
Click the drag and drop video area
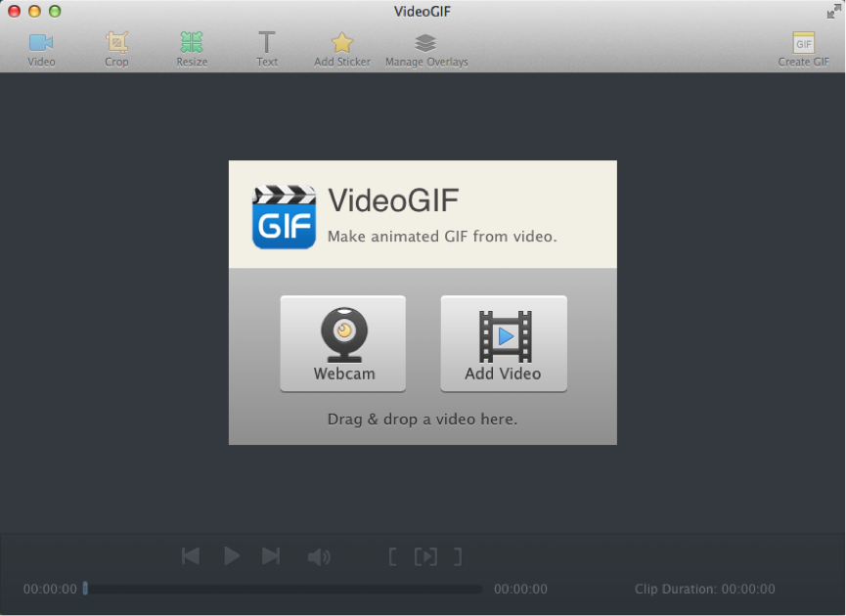pyautogui.click(x=422, y=419)
